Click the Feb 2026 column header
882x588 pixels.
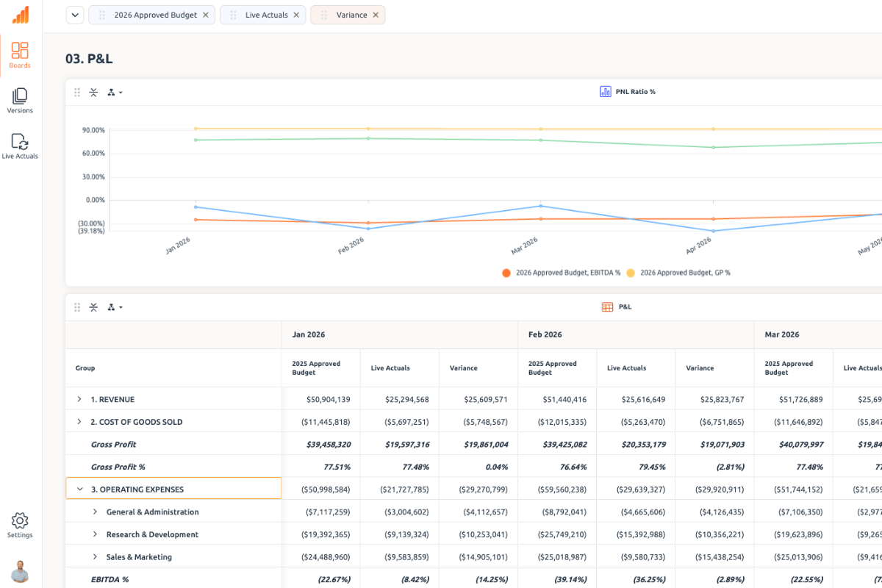pos(636,334)
